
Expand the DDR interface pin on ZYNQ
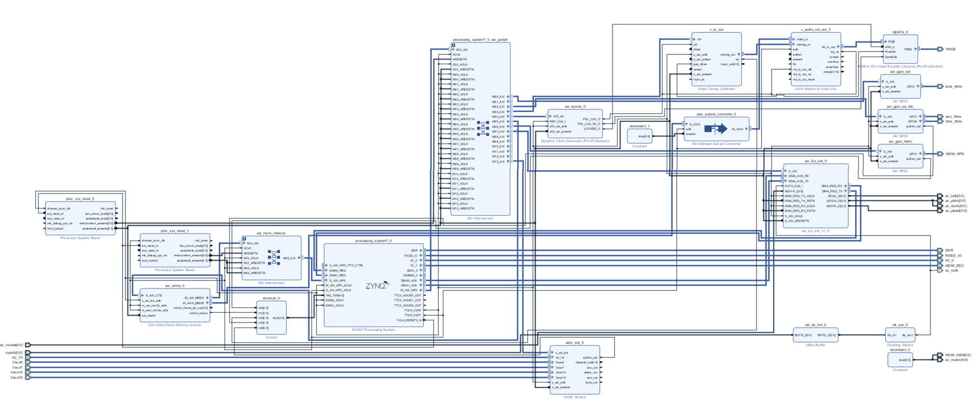click(421, 251)
